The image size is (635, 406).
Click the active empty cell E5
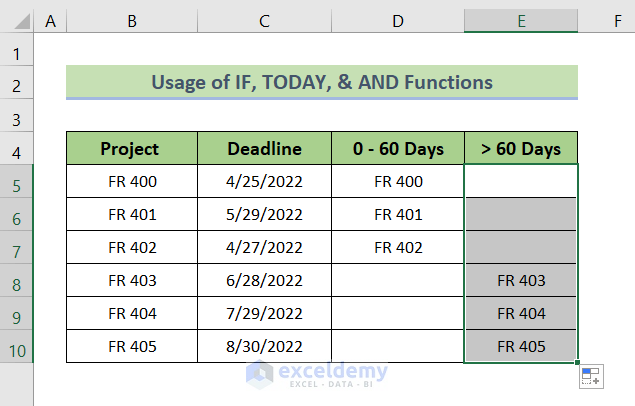pos(521,182)
